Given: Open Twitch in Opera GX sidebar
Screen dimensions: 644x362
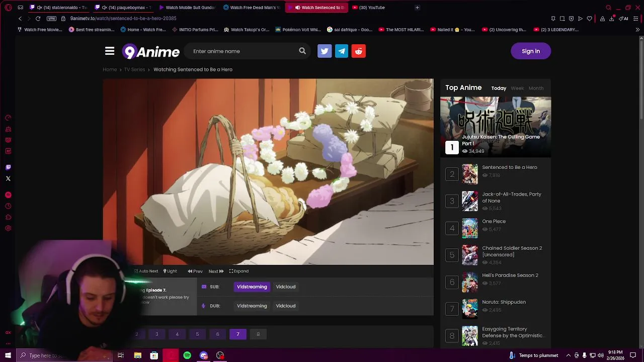Looking at the screenshot, I should point(8,167).
